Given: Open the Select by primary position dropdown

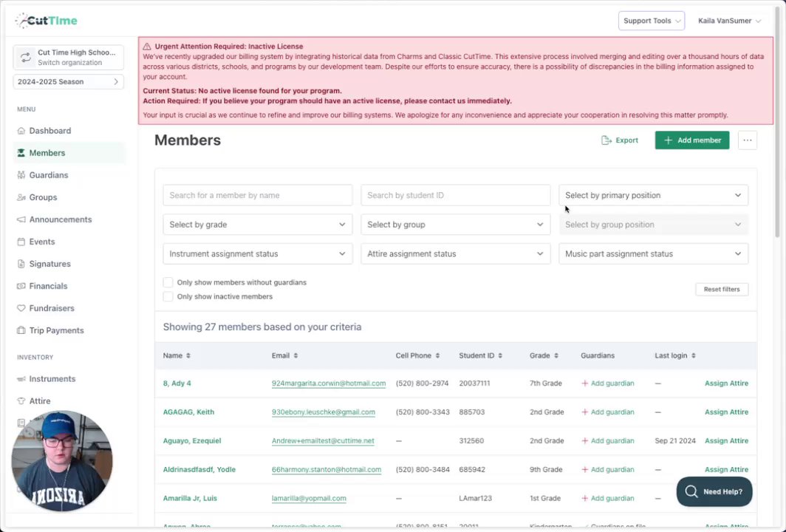Looking at the screenshot, I should pos(653,195).
